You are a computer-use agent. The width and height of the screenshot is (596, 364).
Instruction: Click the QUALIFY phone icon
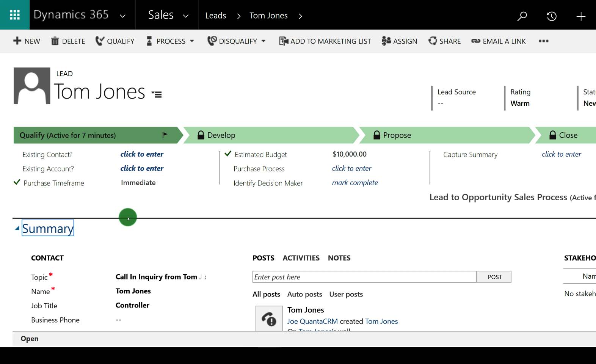tap(100, 41)
